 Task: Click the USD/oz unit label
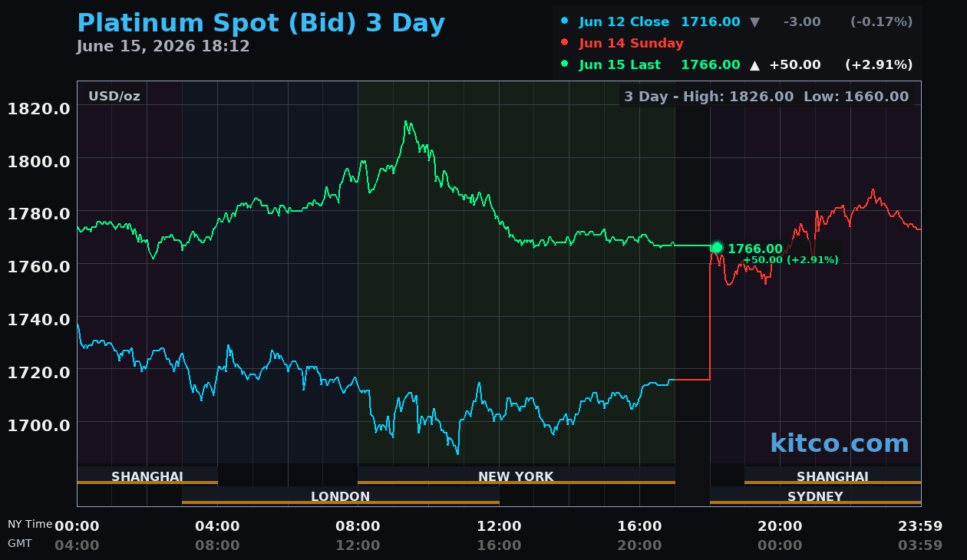click(x=114, y=96)
